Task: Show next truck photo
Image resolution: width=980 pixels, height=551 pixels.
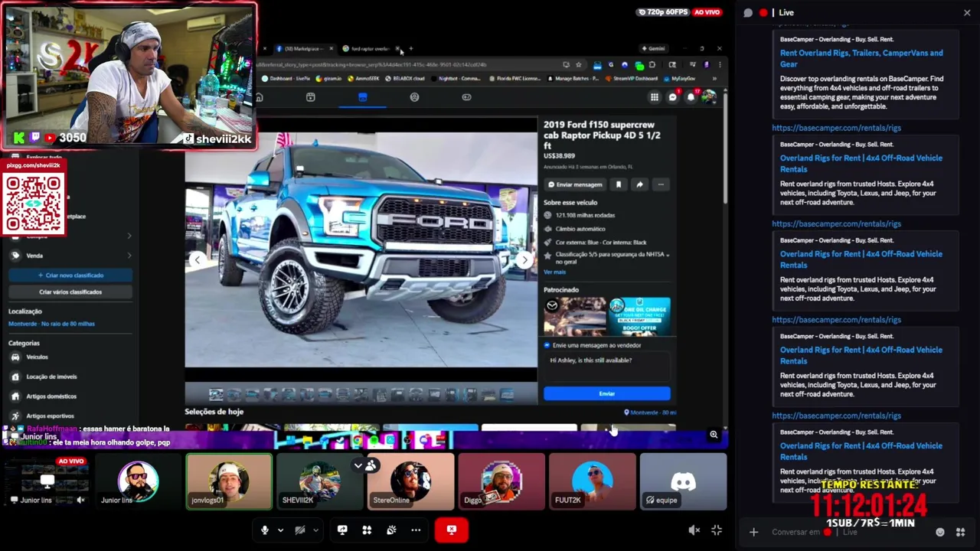Action: pyautogui.click(x=524, y=260)
